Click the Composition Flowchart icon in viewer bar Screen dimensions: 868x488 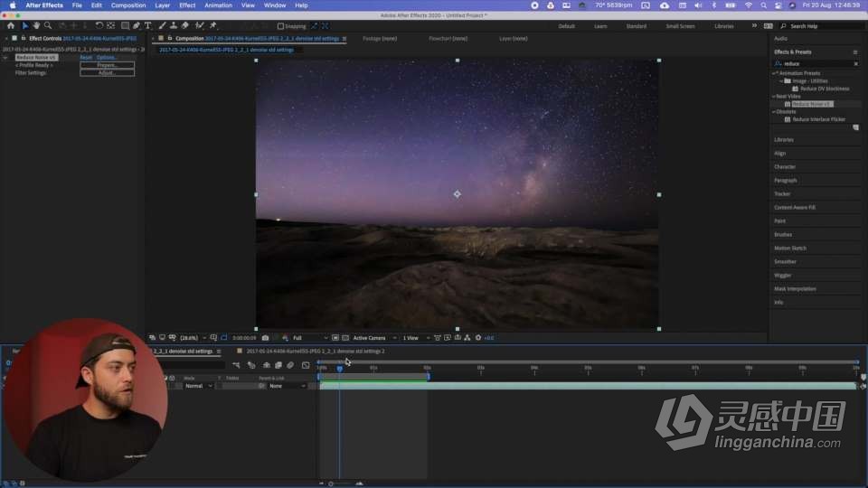[467, 337]
